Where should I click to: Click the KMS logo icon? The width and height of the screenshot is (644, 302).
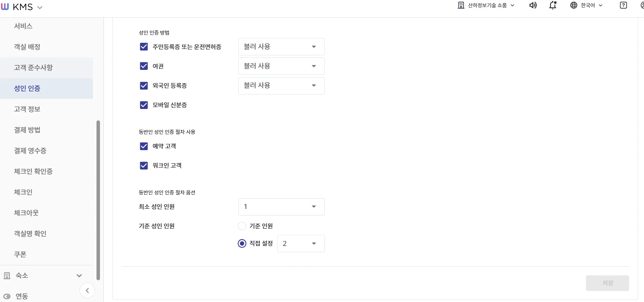point(5,7)
